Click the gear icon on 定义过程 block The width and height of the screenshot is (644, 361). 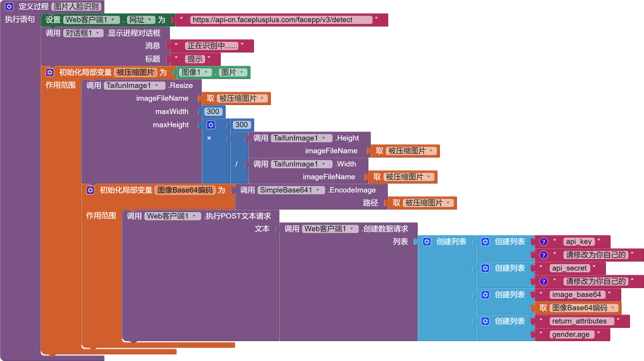(x=9, y=6)
